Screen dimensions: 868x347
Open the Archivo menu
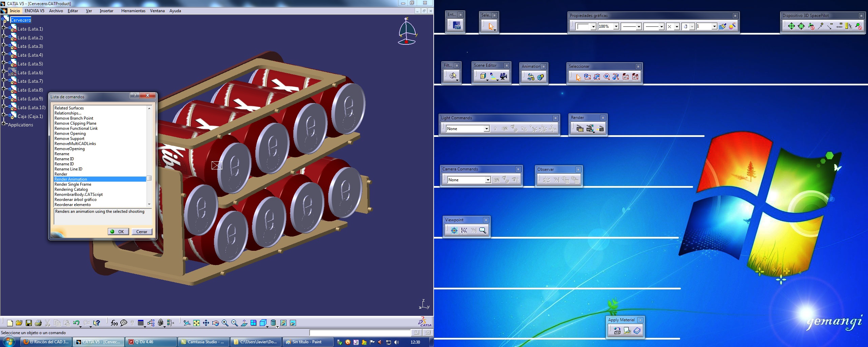[56, 11]
